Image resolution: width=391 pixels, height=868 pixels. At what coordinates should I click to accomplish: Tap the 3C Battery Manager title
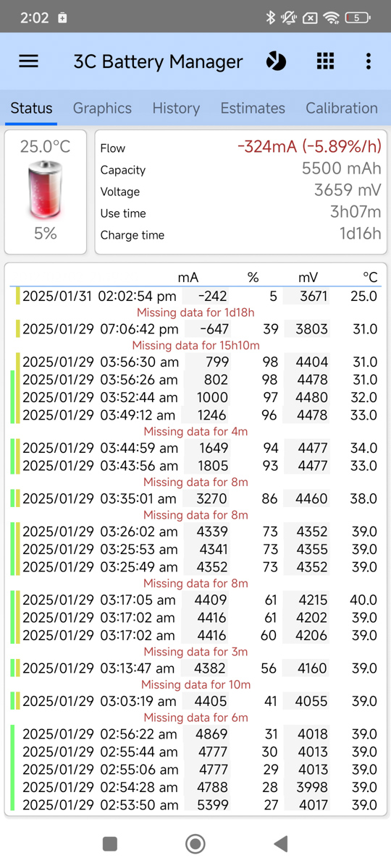coord(158,61)
